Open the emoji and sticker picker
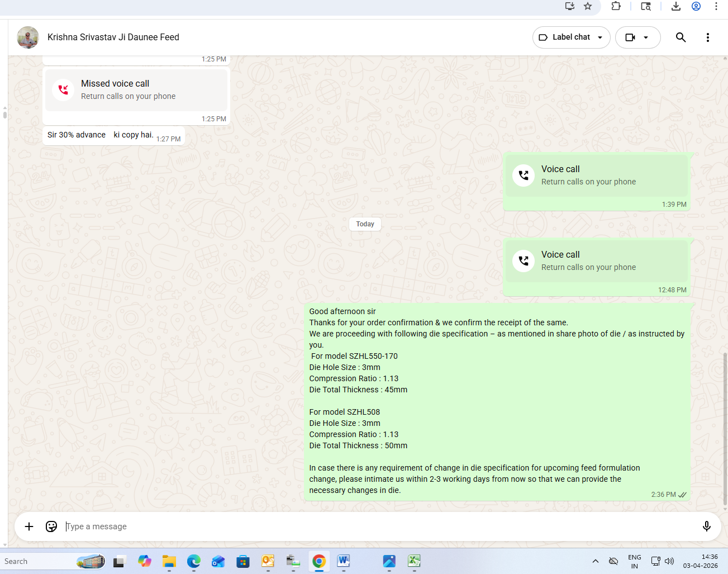 51,526
